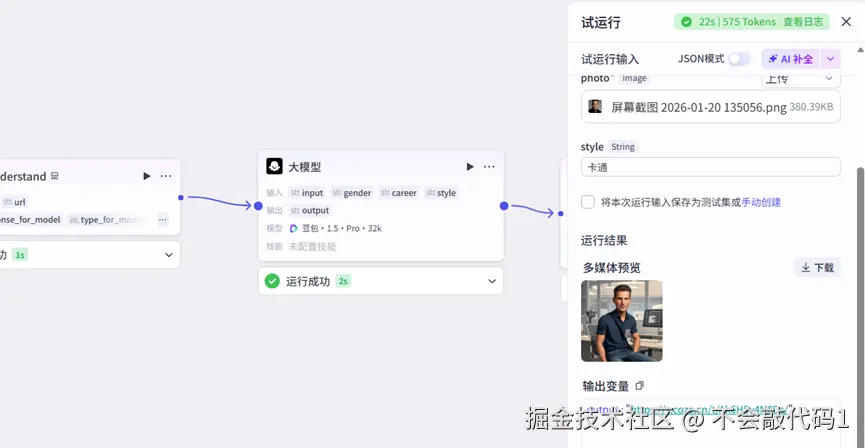Click the green success check in status badge
The height and width of the screenshot is (448, 865).
tap(686, 22)
